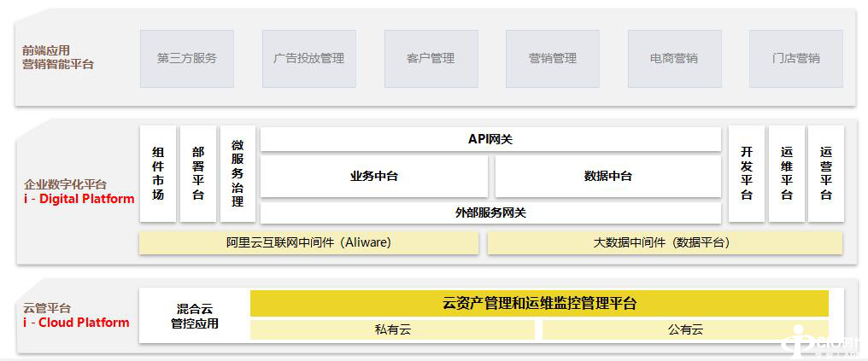The width and height of the screenshot is (868, 361).
Task: Click the 云资产管理和运维监控管理平台 banner
Action: [539, 303]
